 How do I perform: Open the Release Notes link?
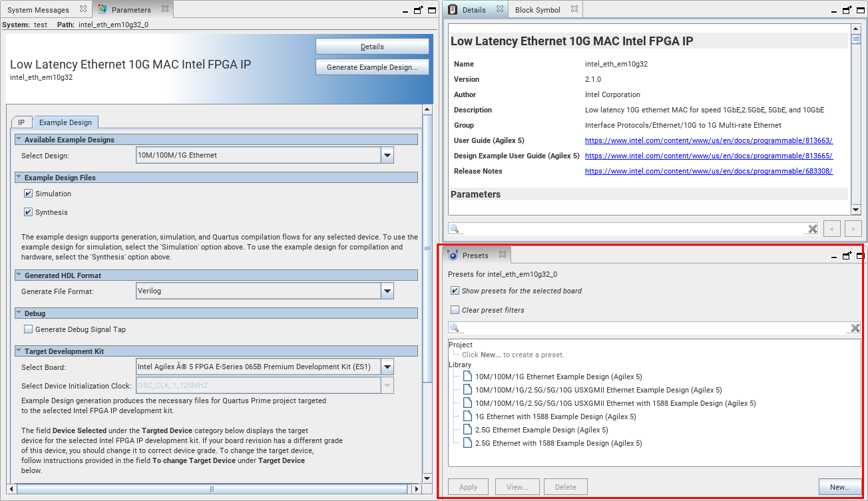(x=709, y=171)
